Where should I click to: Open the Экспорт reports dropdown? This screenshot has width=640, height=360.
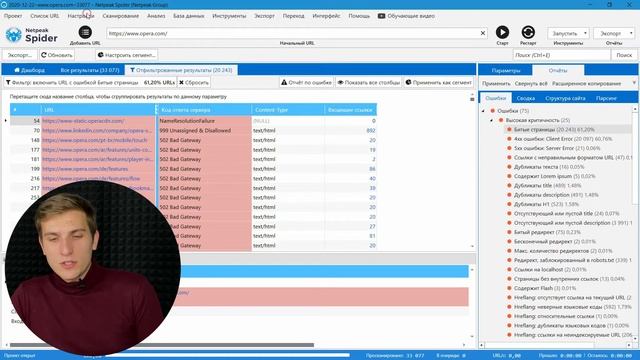[614, 33]
